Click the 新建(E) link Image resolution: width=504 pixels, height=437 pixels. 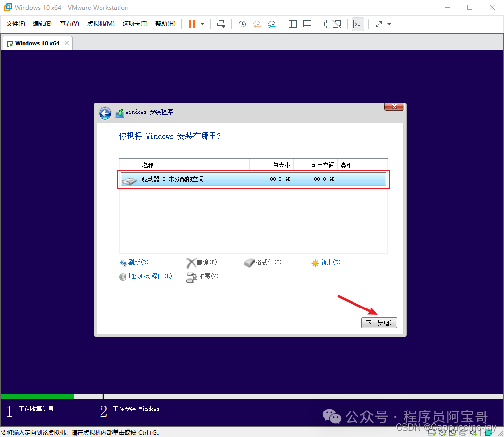tap(330, 263)
